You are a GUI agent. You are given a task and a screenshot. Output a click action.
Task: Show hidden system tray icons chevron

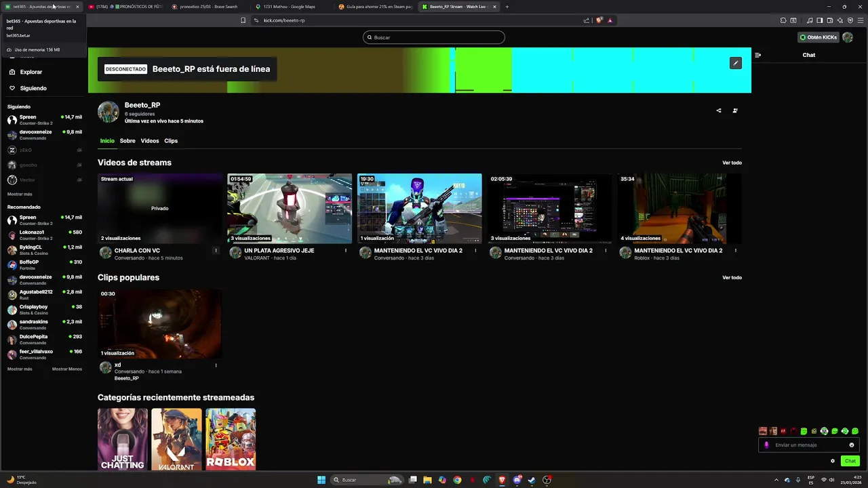tap(777, 480)
